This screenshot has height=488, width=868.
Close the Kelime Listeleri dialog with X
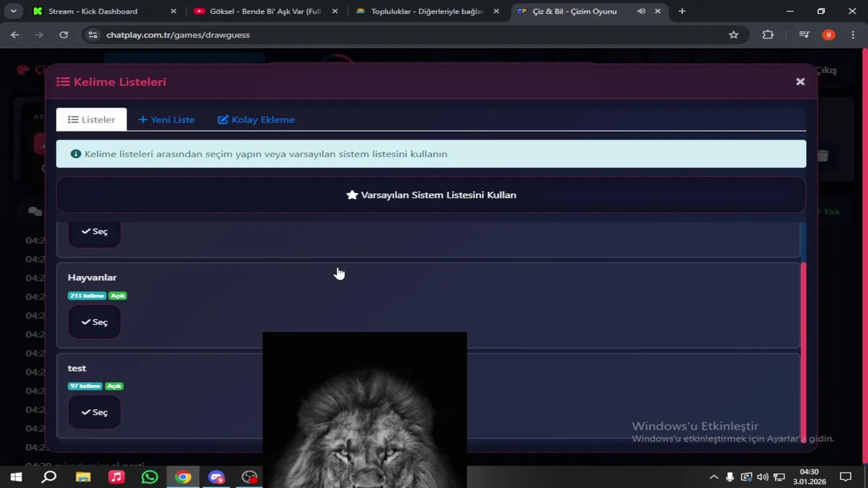[800, 81]
